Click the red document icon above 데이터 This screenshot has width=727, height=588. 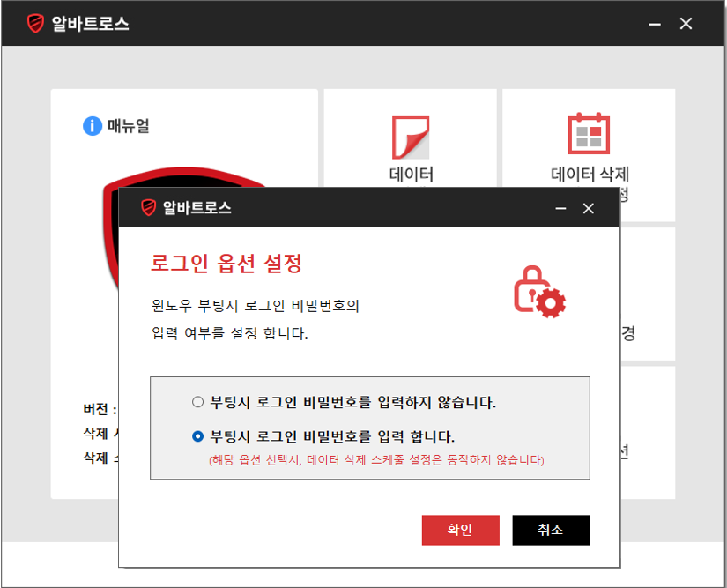411,137
